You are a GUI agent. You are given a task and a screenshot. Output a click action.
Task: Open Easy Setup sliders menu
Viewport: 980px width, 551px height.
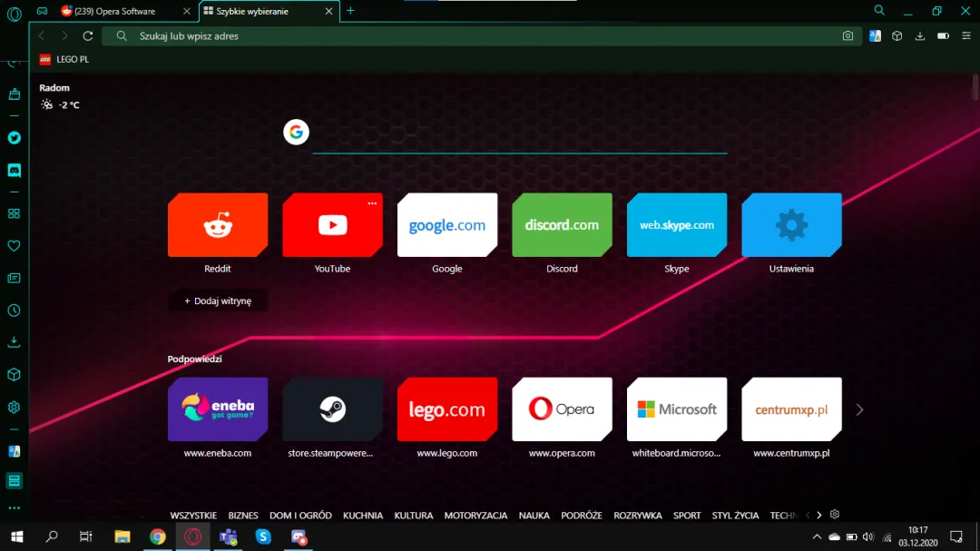pyautogui.click(x=965, y=36)
